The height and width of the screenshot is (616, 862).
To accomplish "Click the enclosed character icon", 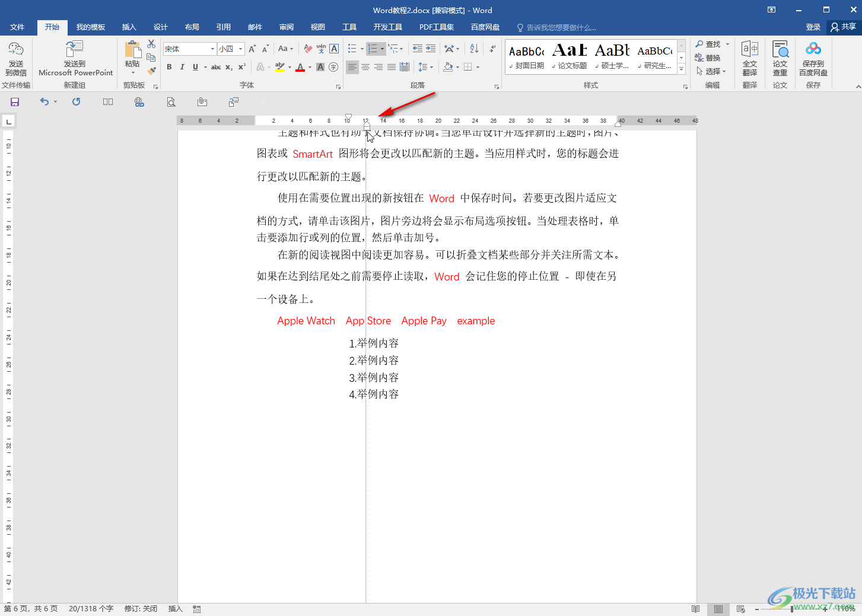I will point(333,67).
